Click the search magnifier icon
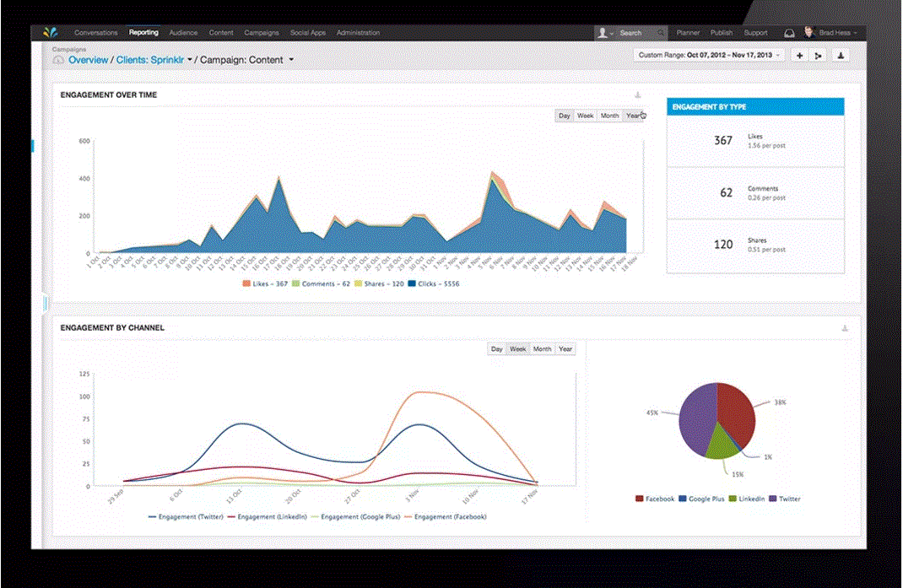 coord(660,32)
